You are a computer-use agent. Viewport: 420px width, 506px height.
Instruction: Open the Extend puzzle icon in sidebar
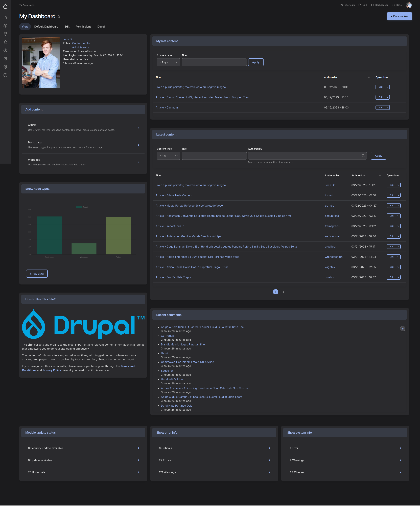[x=5, y=42]
